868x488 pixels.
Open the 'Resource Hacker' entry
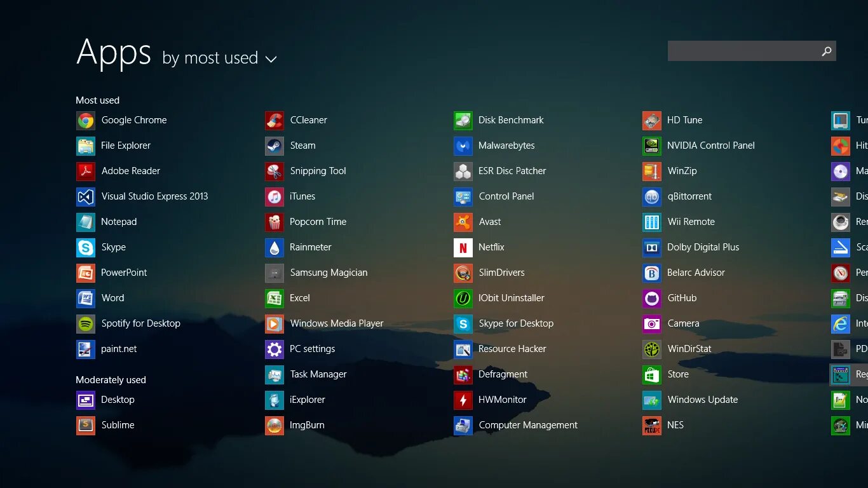point(500,349)
